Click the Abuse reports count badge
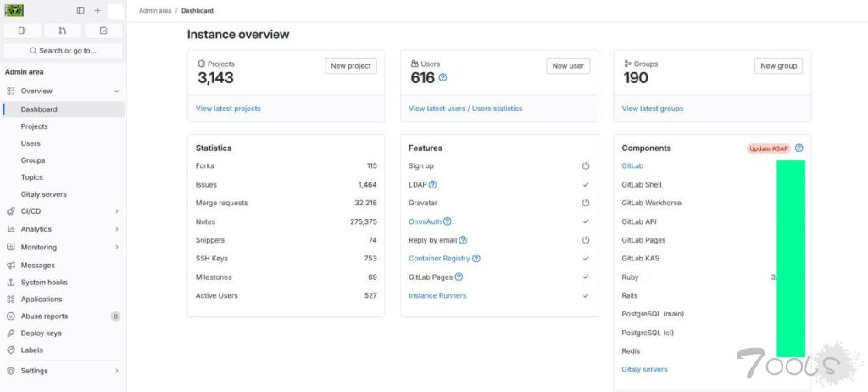The height and width of the screenshot is (392, 868). pyautogui.click(x=115, y=316)
